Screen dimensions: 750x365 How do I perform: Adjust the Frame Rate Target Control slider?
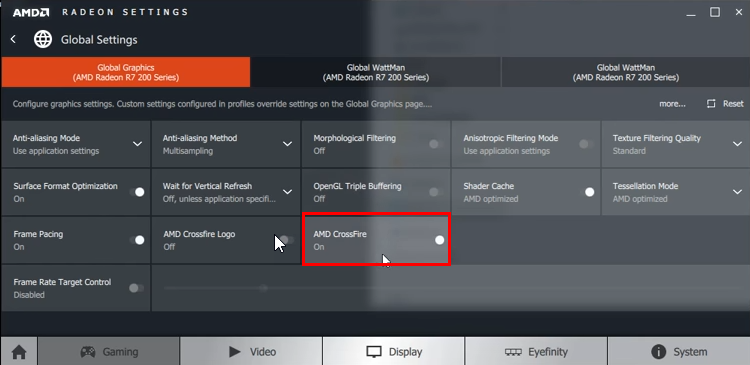pyautogui.click(x=263, y=288)
